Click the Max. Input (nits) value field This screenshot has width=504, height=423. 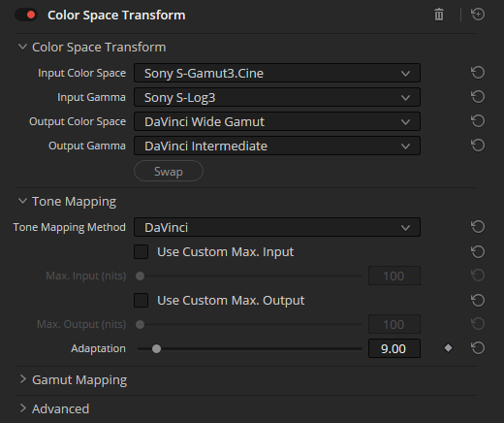[394, 276]
